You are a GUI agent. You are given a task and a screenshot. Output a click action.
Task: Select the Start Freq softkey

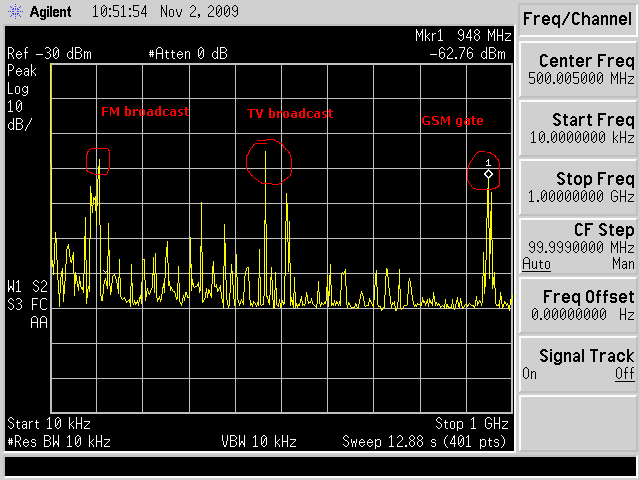[578, 129]
